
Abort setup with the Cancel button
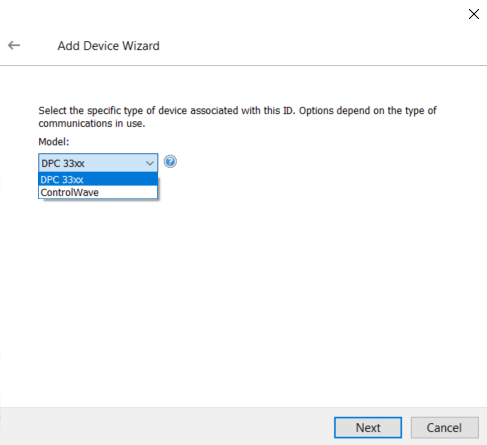pos(445,427)
